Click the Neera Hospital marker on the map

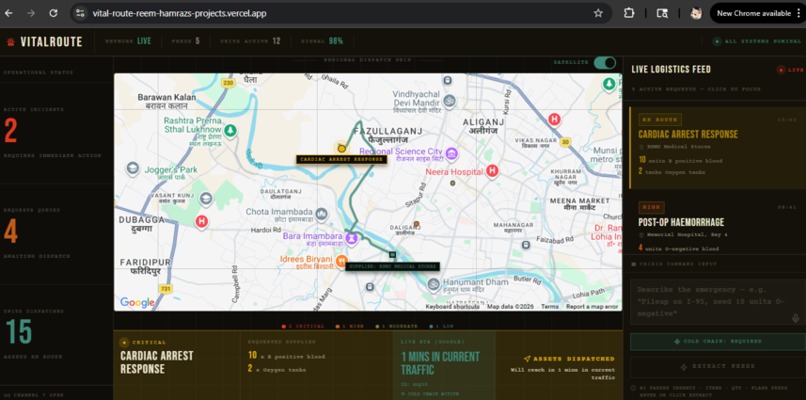click(x=492, y=171)
